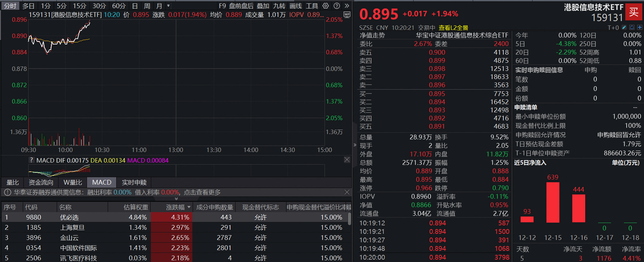Select the 15分 period tab
This screenshot has height=262, width=644.
[x=80, y=6]
